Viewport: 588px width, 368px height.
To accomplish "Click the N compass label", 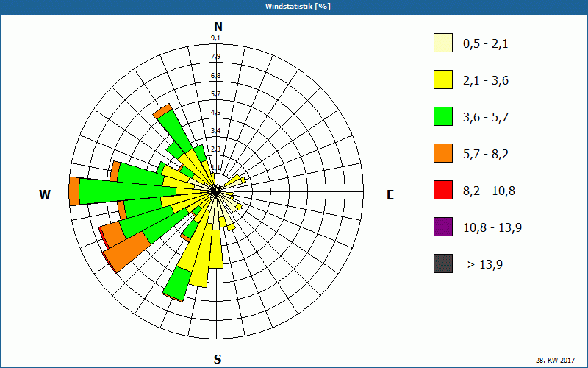I will (x=218, y=27).
